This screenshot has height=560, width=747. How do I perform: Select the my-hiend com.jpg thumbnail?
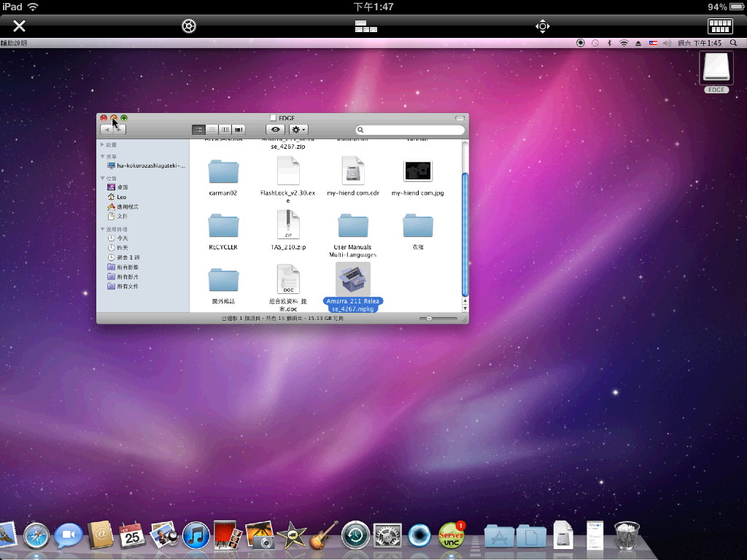pos(418,176)
